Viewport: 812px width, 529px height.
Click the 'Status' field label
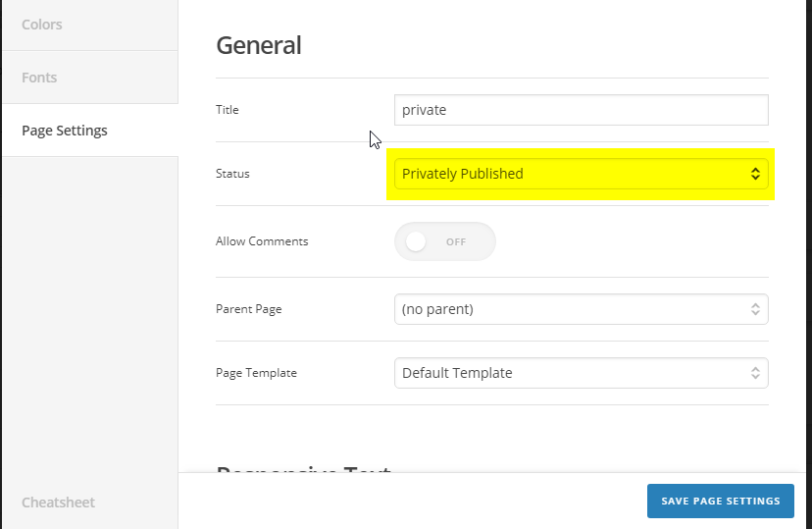tap(232, 174)
